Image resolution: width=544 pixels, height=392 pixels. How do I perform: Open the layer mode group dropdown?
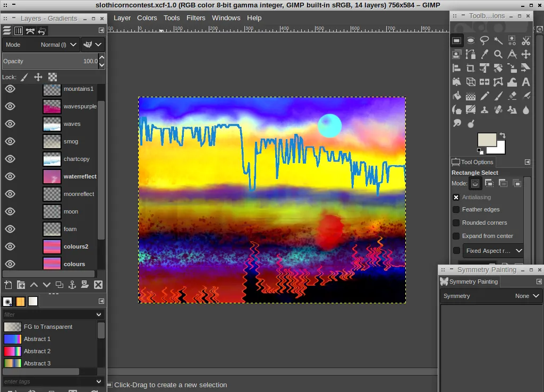pos(92,45)
